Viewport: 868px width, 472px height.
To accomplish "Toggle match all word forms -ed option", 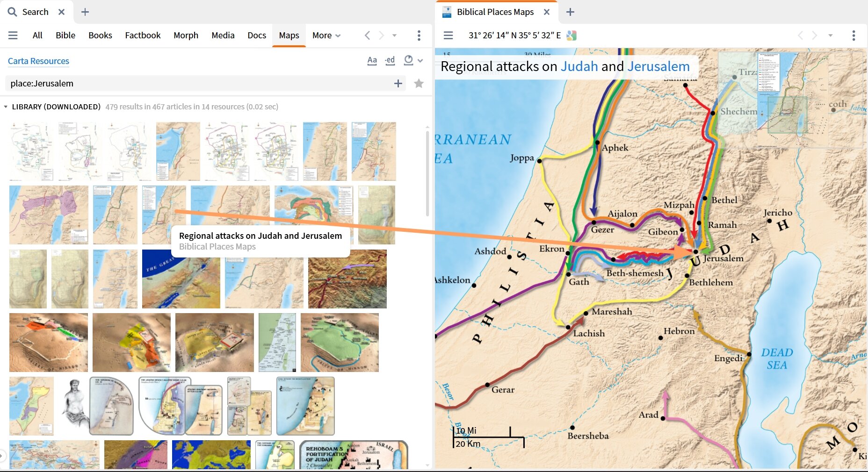I will point(390,60).
